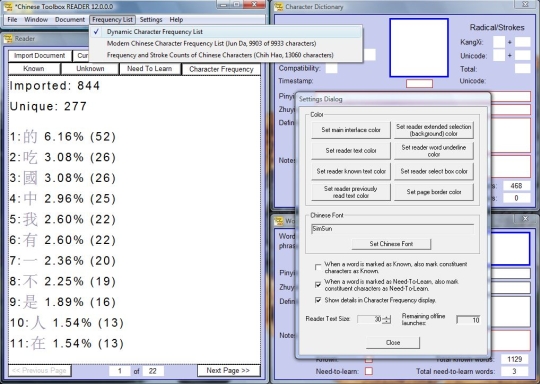This screenshot has width=540, height=384.
Task: Click Set reader known text color
Action: click(x=351, y=171)
